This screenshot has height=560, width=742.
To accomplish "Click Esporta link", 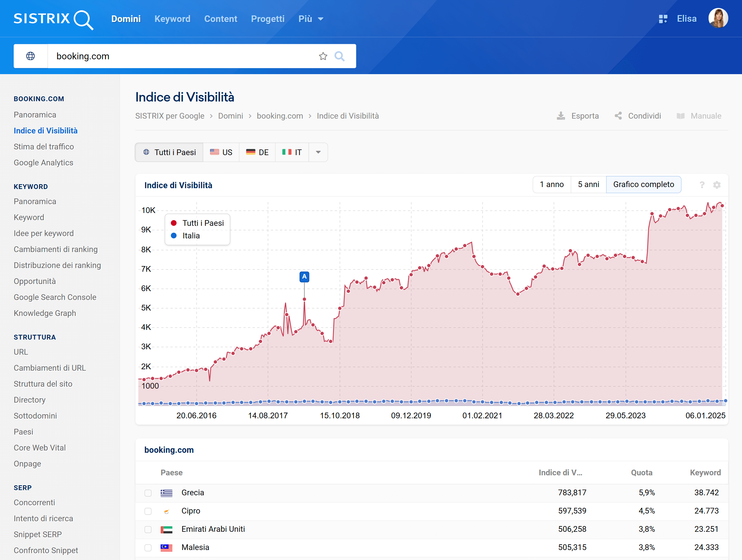I will pos(585,116).
